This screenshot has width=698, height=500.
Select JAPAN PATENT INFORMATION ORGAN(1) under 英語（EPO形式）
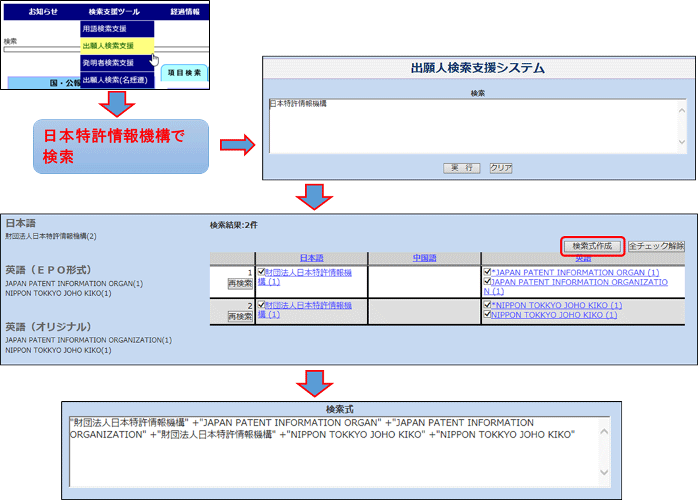74,284
